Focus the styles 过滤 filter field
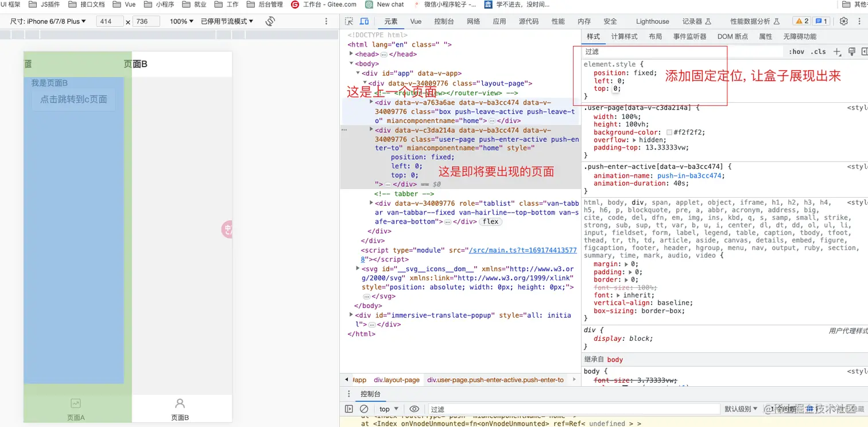Viewport: 868px width, 427px height. [683, 52]
